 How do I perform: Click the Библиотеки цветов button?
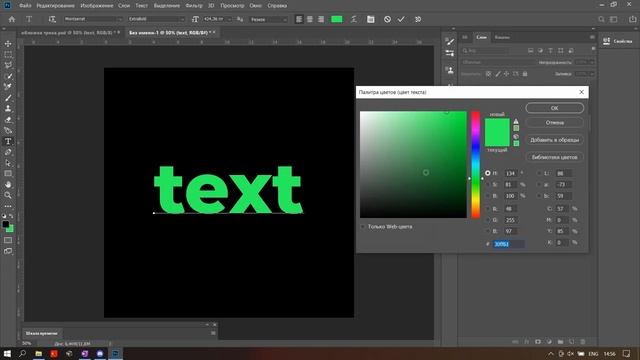coord(554,157)
